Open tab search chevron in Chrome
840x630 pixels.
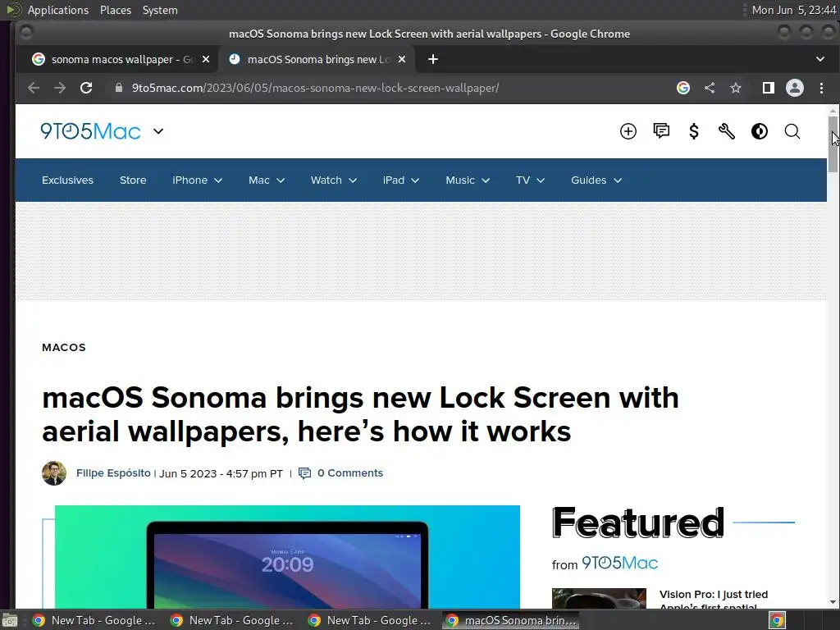pos(820,59)
